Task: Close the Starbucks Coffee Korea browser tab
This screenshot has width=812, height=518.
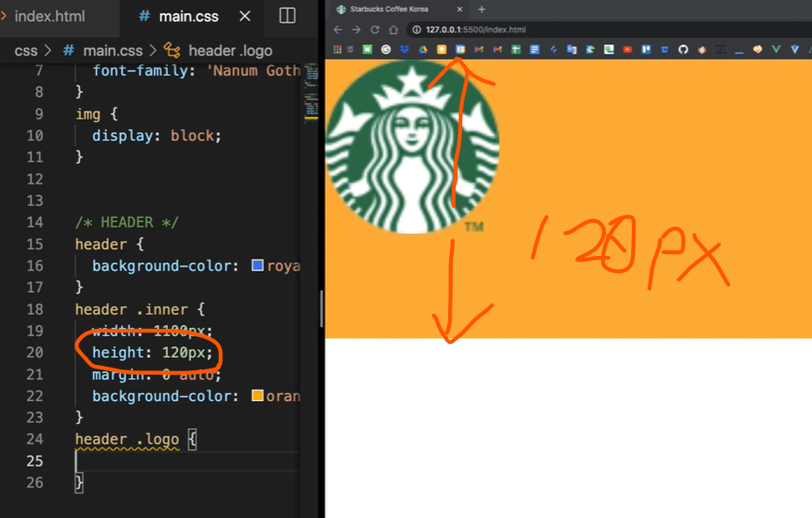Action: [460, 10]
